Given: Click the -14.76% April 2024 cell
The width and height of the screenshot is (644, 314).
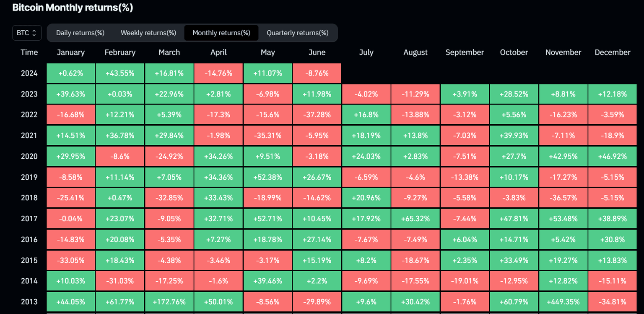Looking at the screenshot, I should (218, 73).
